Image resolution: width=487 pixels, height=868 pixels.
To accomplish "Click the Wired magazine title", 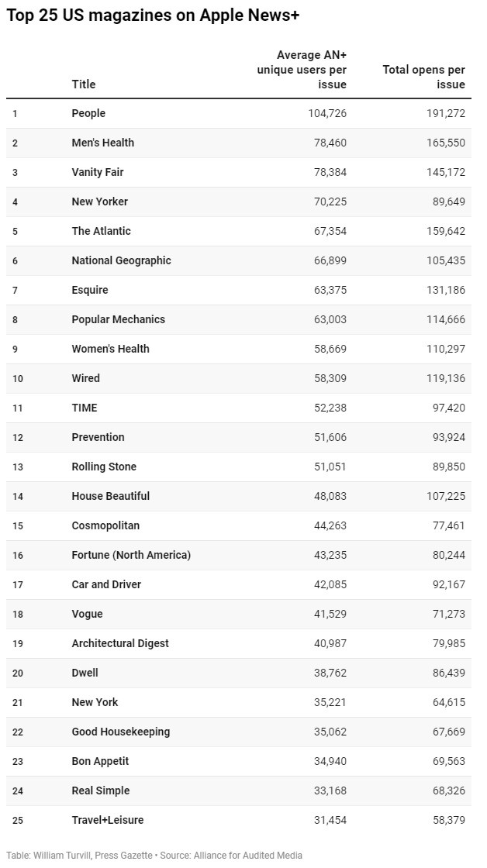I will point(85,378).
